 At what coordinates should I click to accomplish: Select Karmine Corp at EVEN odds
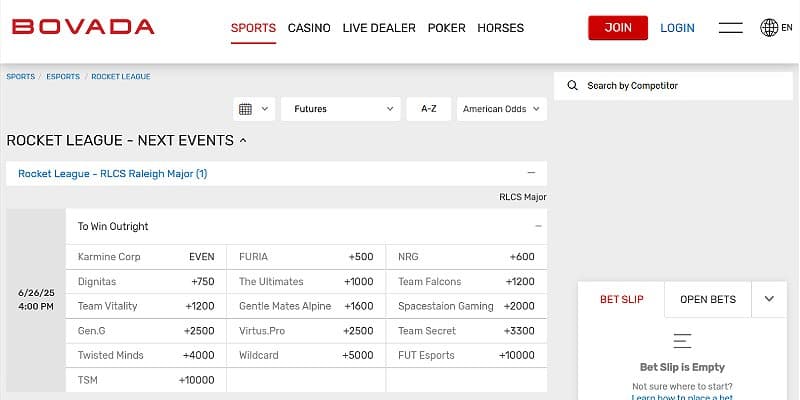click(146, 257)
